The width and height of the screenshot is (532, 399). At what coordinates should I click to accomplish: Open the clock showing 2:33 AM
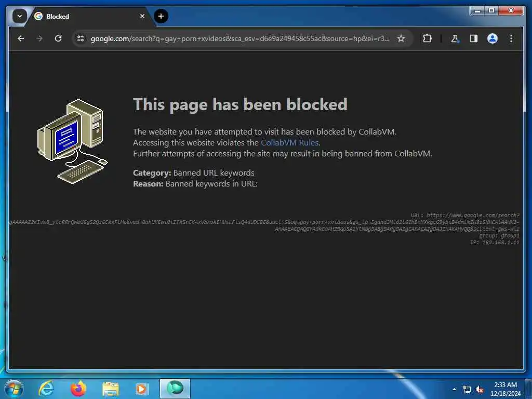click(505, 389)
